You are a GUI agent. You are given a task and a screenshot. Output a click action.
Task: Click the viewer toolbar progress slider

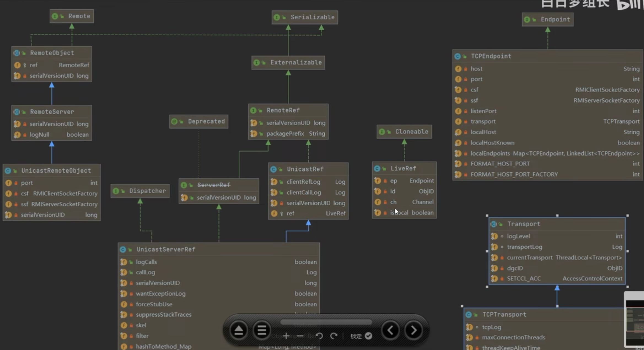(x=326, y=322)
